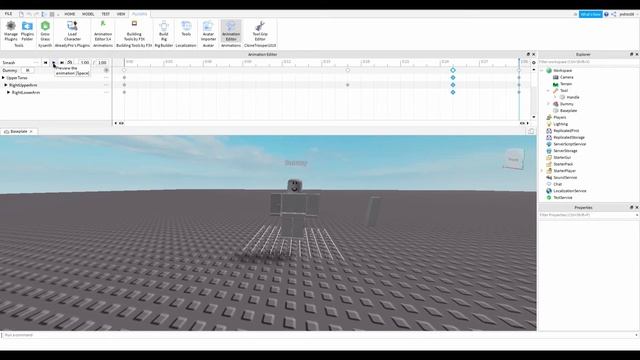Screen dimensions: 640x360
Task: Expand the UpperTorso track
Action: 3,78
